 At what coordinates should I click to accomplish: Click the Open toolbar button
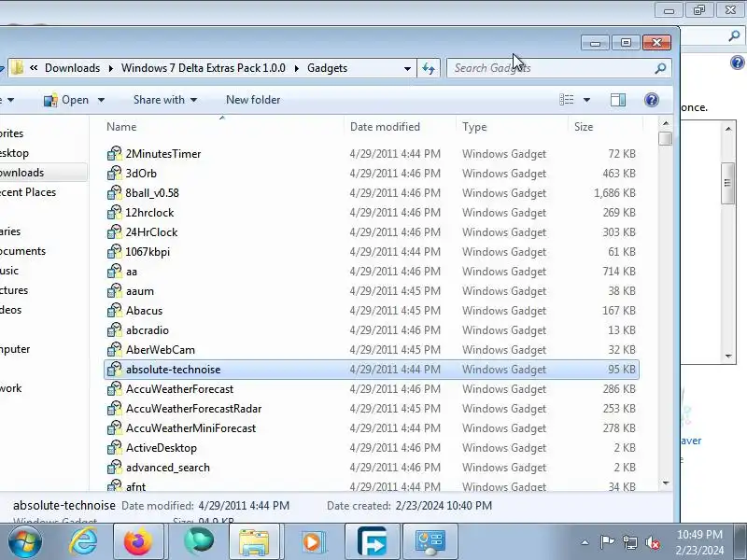[x=66, y=100]
